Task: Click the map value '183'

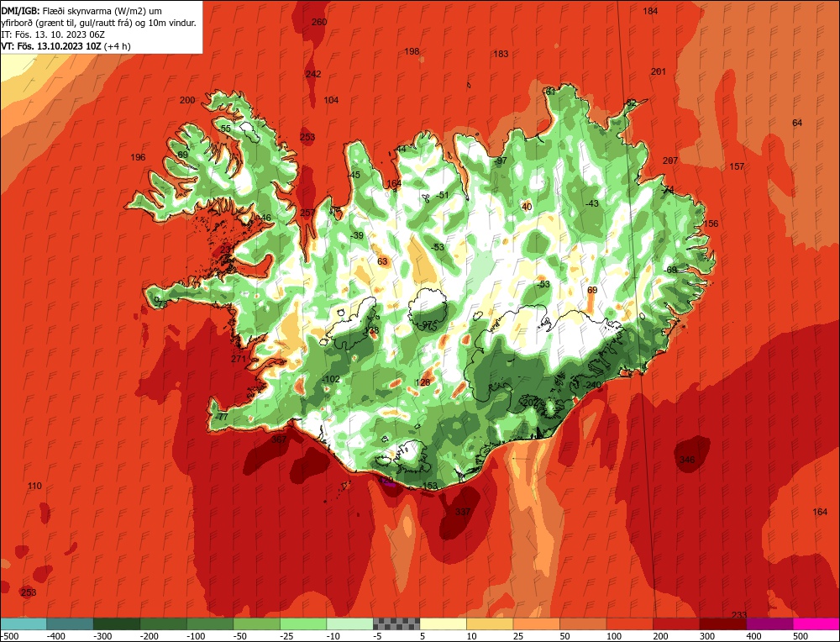Action: click(x=501, y=54)
